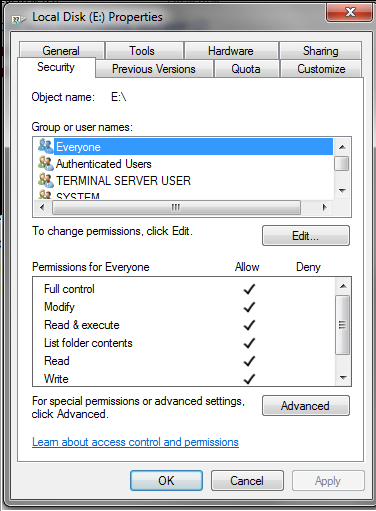Click group list horizontal scroll right arrow

pos(324,207)
